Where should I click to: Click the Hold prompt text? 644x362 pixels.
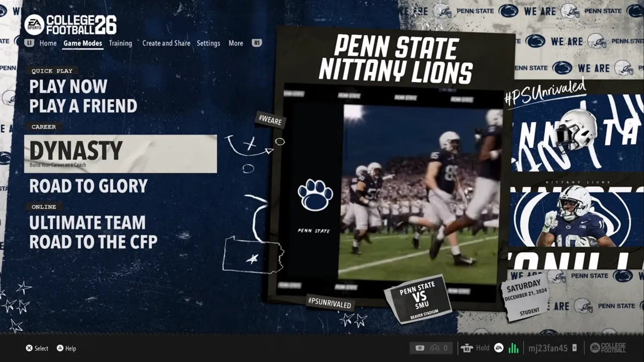[x=483, y=348]
